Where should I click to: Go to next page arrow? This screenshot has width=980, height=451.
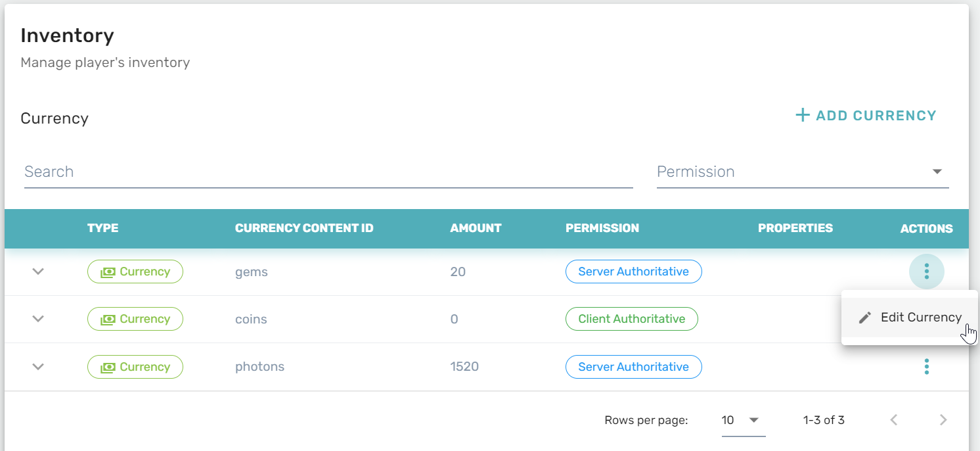[x=943, y=419]
